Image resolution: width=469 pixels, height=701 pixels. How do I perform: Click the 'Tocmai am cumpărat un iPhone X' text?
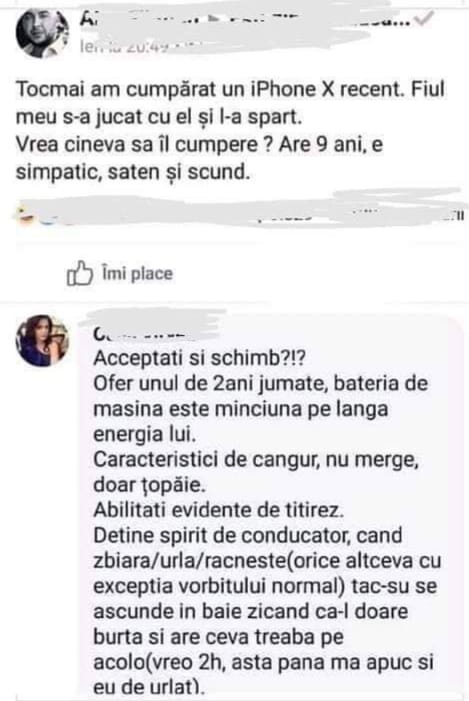pos(176,89)
